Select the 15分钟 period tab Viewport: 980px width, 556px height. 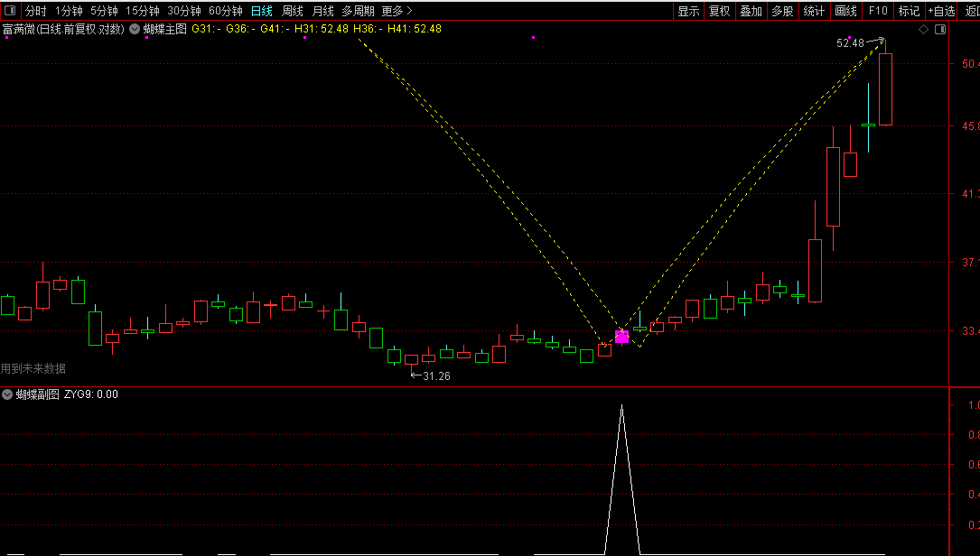coord(143,11)
